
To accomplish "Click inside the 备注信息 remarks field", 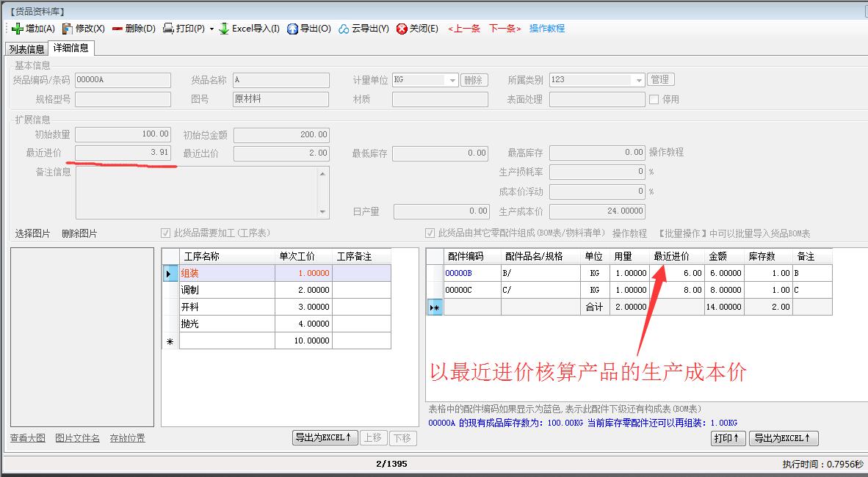I will pyautogui.click(x=198, y=191).
